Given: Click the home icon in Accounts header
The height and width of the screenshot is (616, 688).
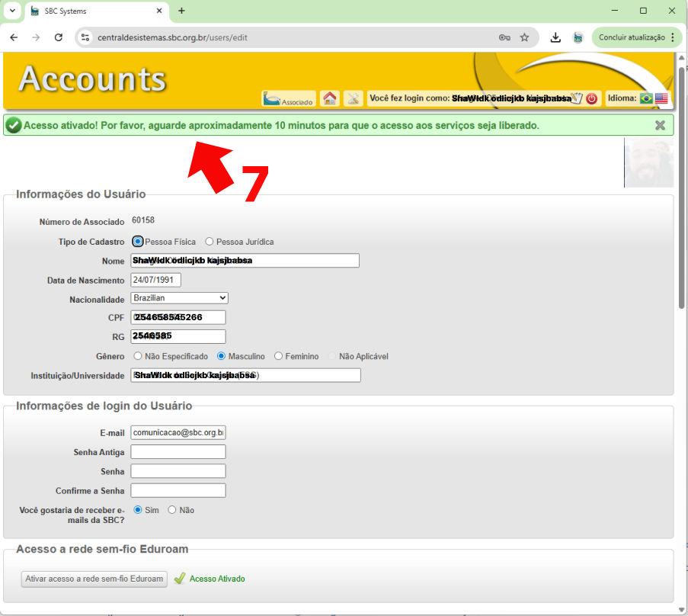Looking at the screenshot, I should click(x=330, y=98).
